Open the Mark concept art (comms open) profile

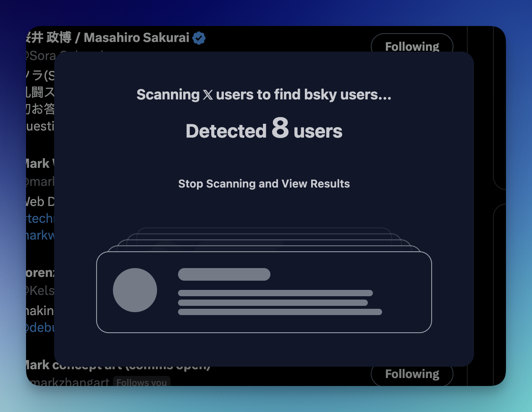coord(117,365)
